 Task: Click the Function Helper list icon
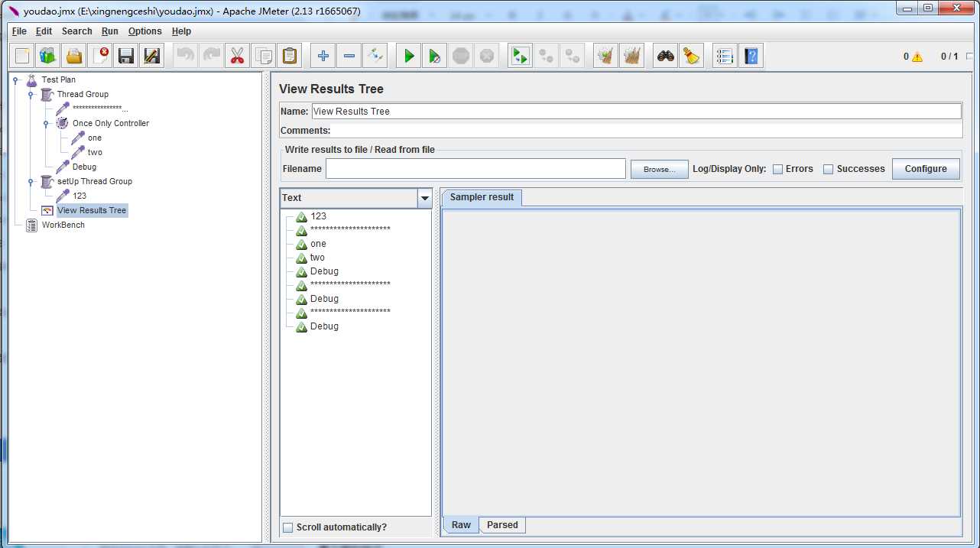click(x=725, y=56)
